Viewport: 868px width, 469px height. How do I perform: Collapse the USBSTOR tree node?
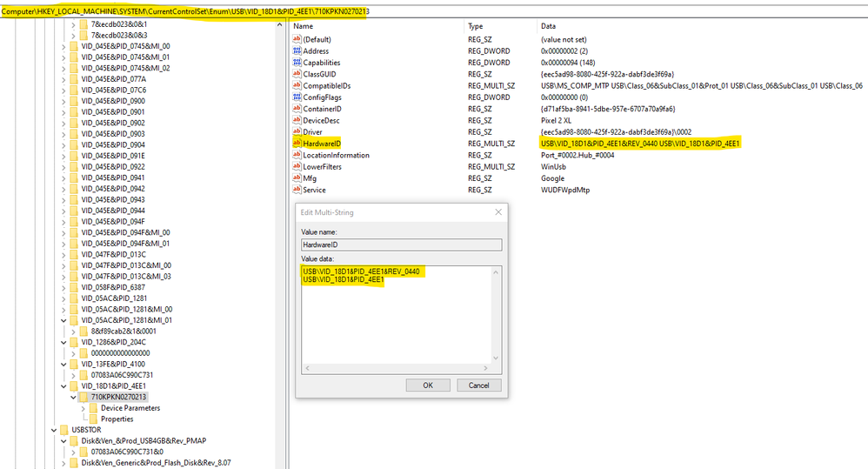point(54,430)
